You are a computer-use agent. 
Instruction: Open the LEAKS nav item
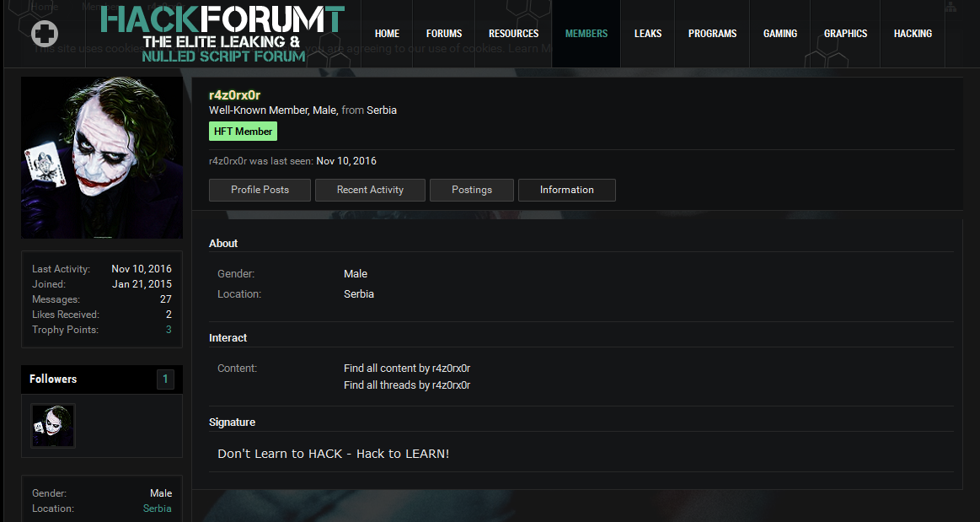coord(647,34)
